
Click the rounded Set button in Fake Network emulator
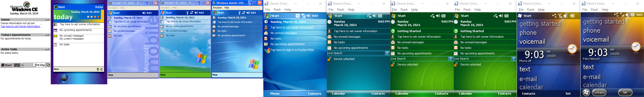[625, 93]
